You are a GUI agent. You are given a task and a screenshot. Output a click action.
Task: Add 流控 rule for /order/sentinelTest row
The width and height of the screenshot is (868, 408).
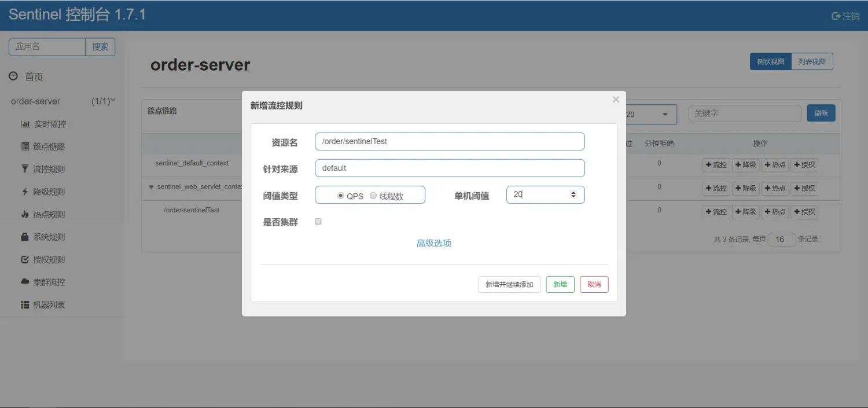pyautogui.click(x=716, y=212)
